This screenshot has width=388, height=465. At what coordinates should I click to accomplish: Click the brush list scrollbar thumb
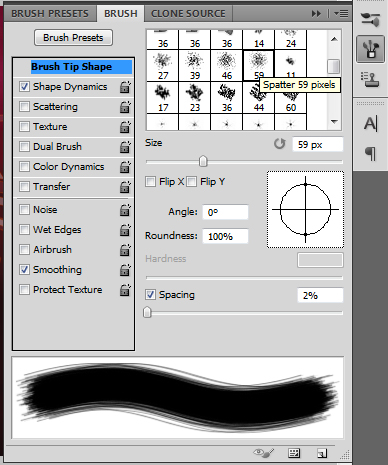(x=334, y=66)
